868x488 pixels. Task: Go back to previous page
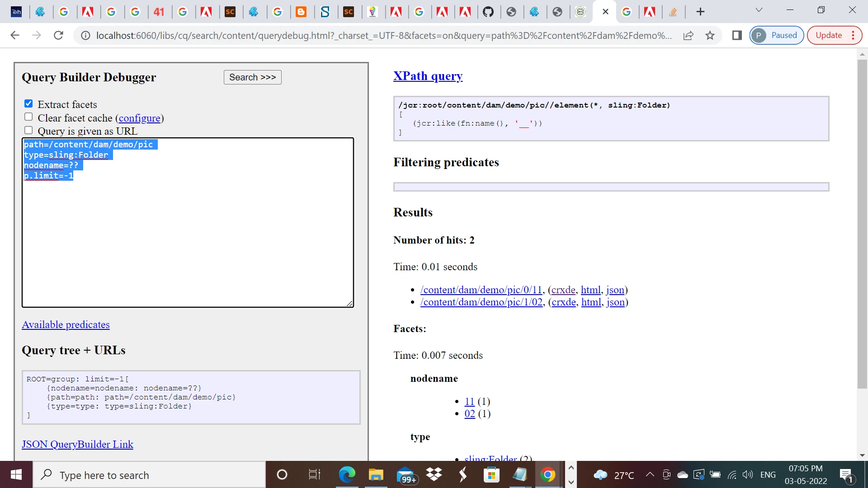(15, 35)
